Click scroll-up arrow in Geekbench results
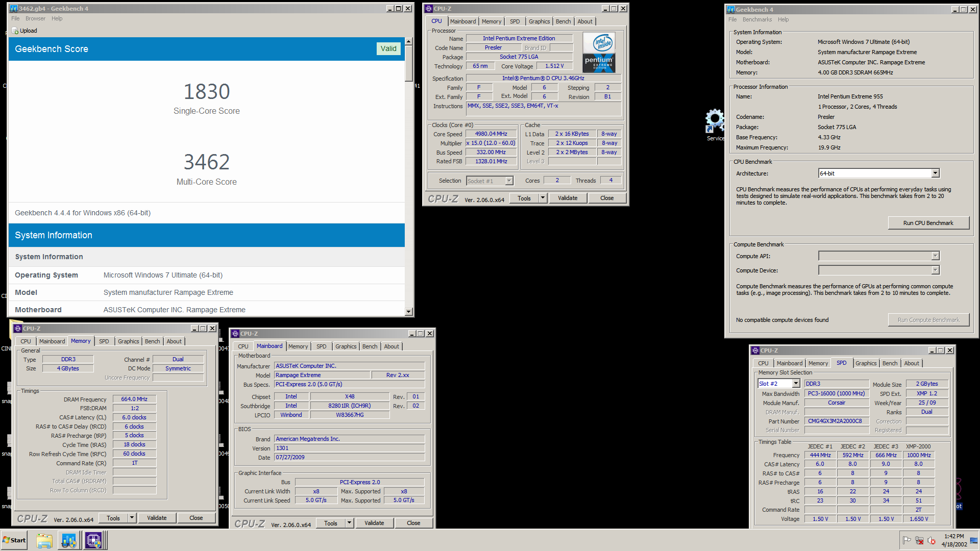This screenshot has height=551, width=980. (x=409, y=41)
